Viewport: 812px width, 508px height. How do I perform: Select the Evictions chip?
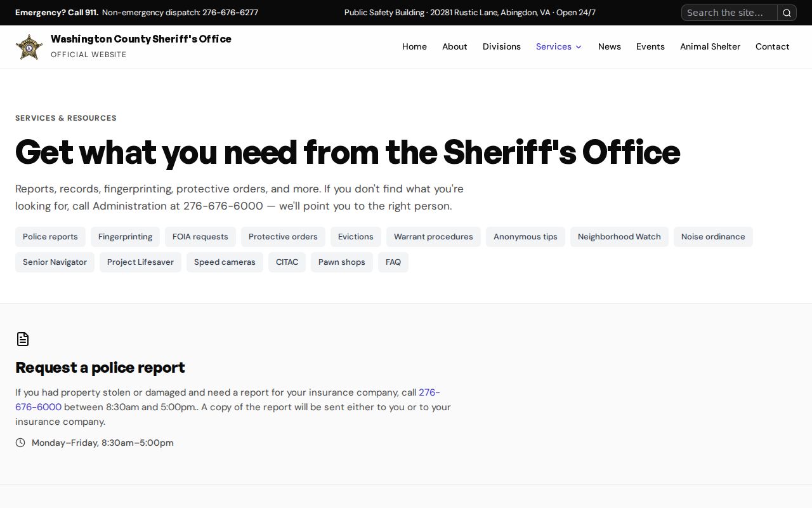coord(356,237)
